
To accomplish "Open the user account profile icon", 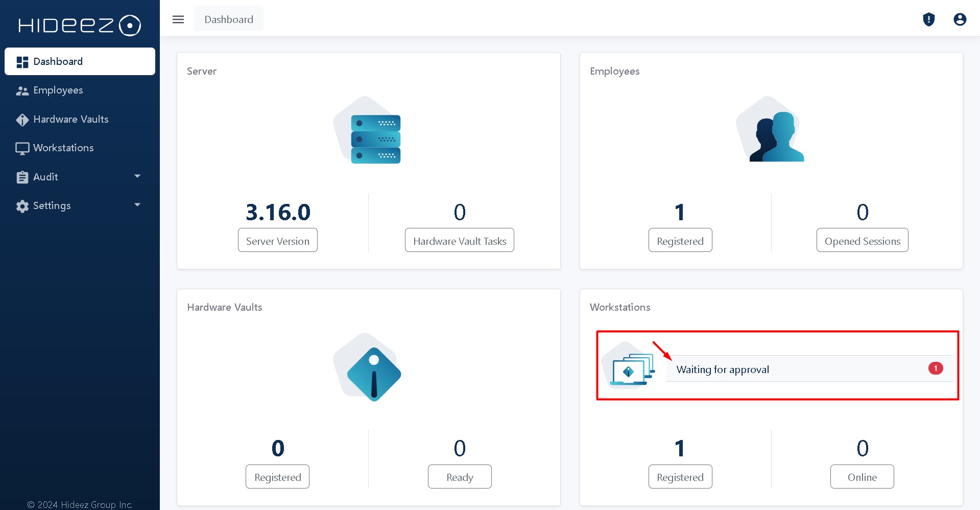I will (960, 19).
